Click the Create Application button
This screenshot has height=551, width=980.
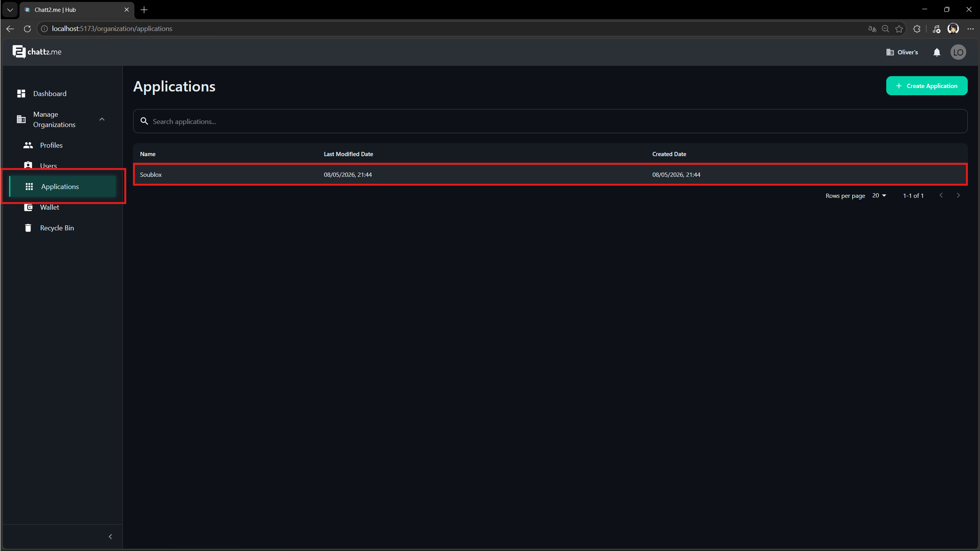pos(926,86)
